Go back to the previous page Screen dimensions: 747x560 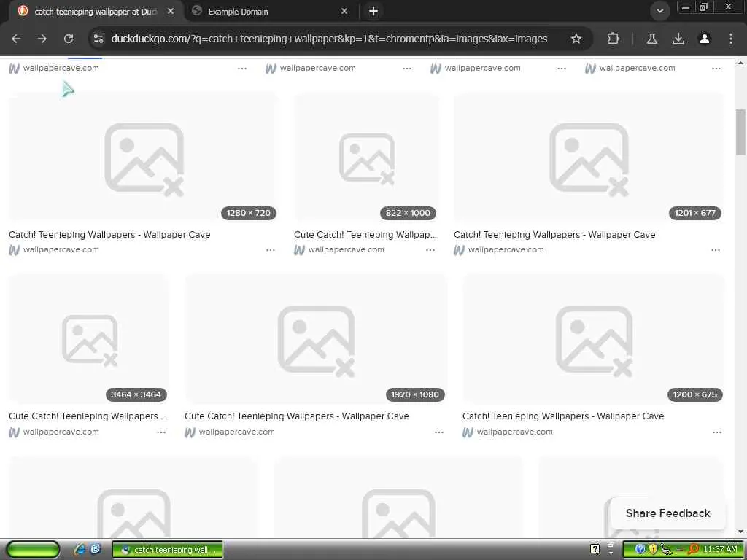click(x=16, y=39)
